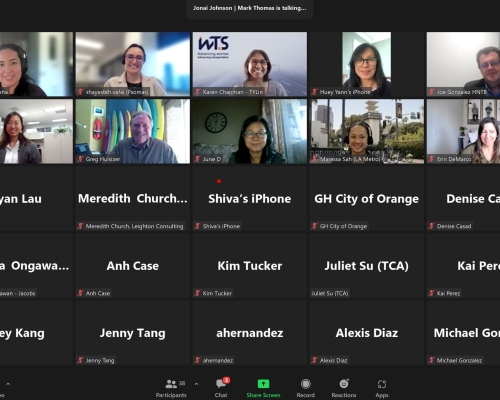This screenshot has height=400, width=500.
Task: Click the 'Maressa Sah (LA Metro)' name label
Action: pyautogui.click(x=350, y=159)
